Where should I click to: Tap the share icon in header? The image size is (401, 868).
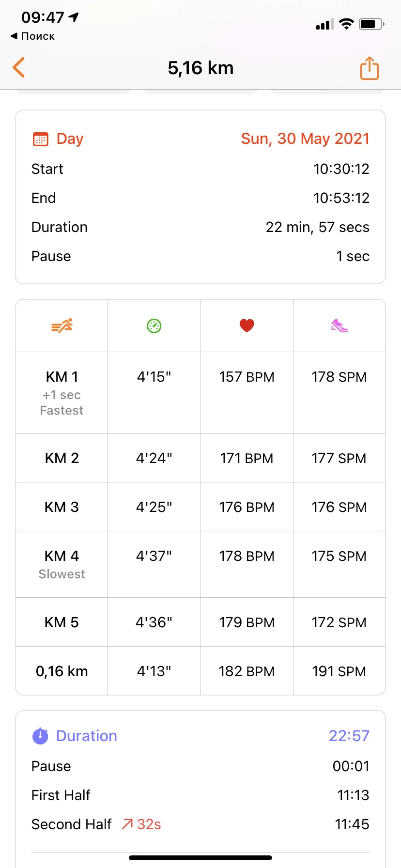[369, 68]
